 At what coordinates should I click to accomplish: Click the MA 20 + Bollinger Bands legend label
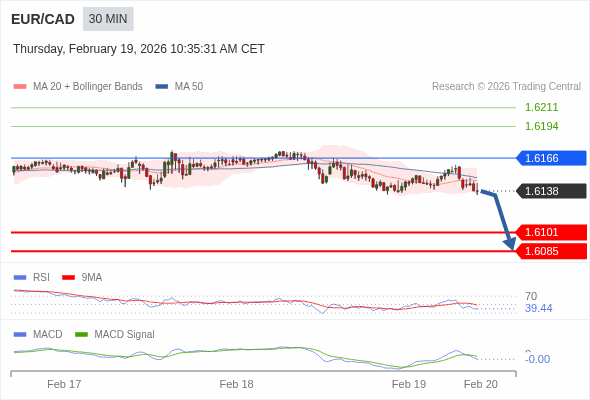coord(88,87)
